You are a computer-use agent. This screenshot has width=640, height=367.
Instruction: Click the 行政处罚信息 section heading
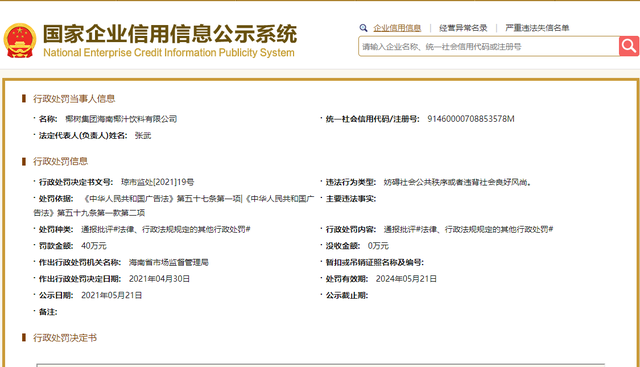(x=60, y=161)
